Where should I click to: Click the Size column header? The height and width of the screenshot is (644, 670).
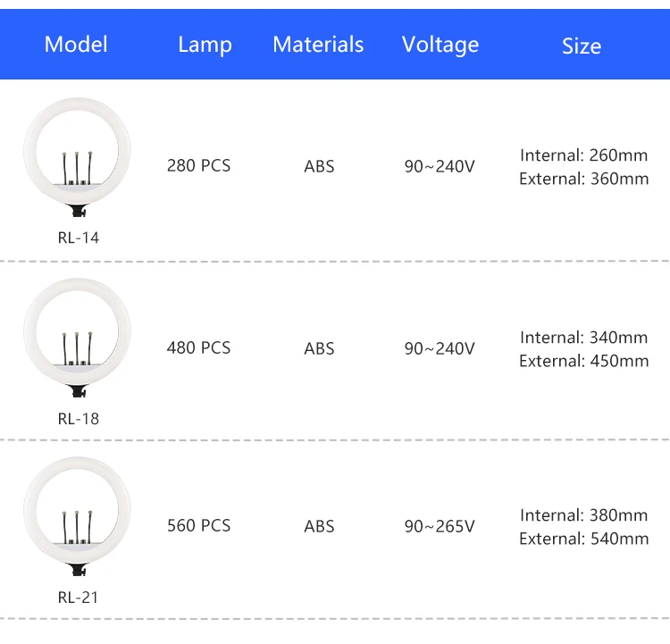[581, 46]
